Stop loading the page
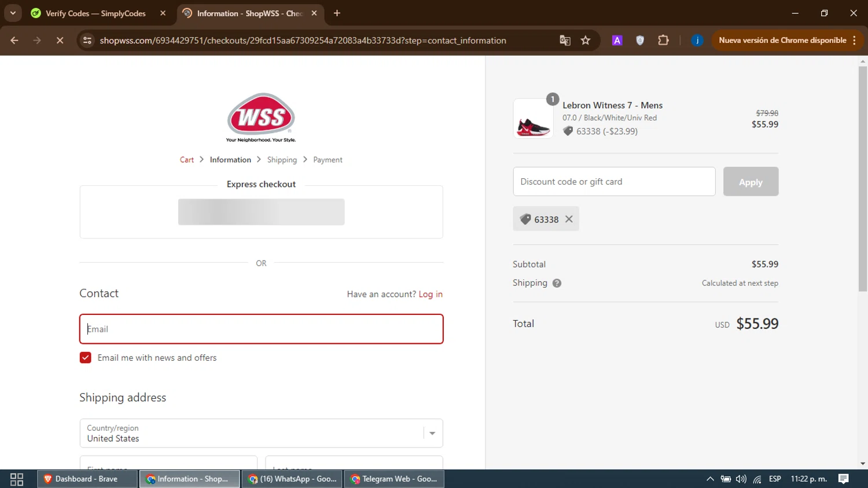Viewport: 868px width, 488px height. (60, 41)
